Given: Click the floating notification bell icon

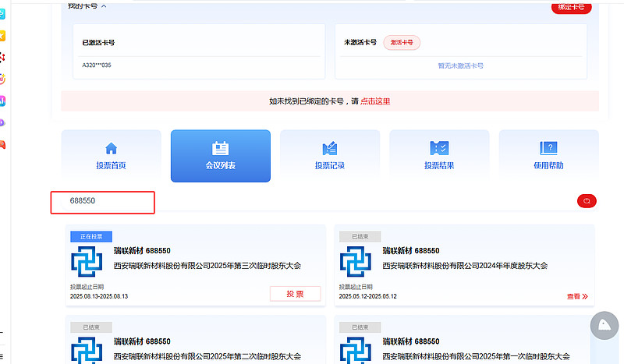Looking at the screenshot, I should [604, 325].
